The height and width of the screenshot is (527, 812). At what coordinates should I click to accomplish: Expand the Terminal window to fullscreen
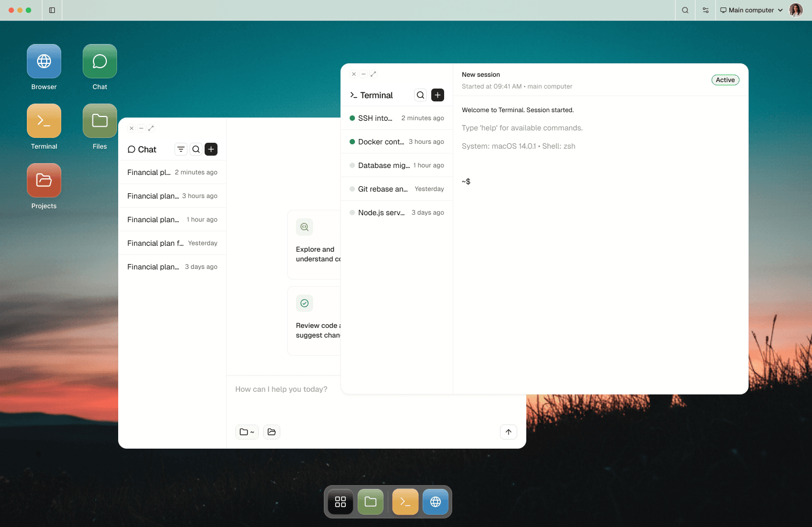tap(373, 74)
